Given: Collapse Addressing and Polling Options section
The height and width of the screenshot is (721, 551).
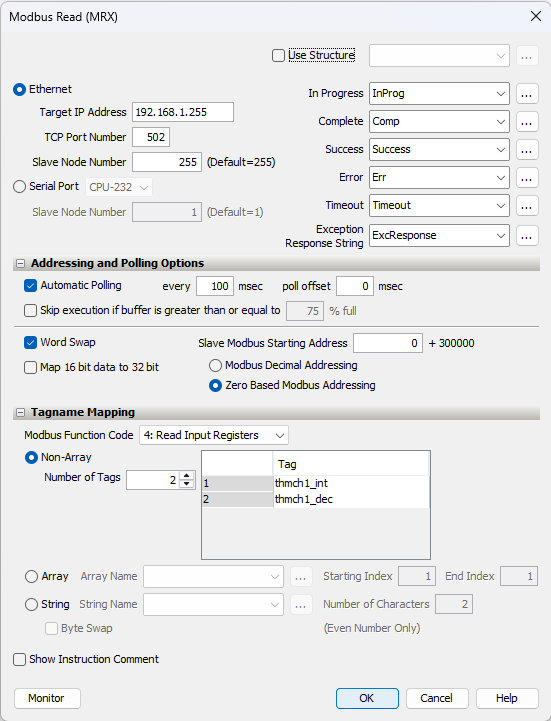Looking at the screenshot, I should [20, 264].
